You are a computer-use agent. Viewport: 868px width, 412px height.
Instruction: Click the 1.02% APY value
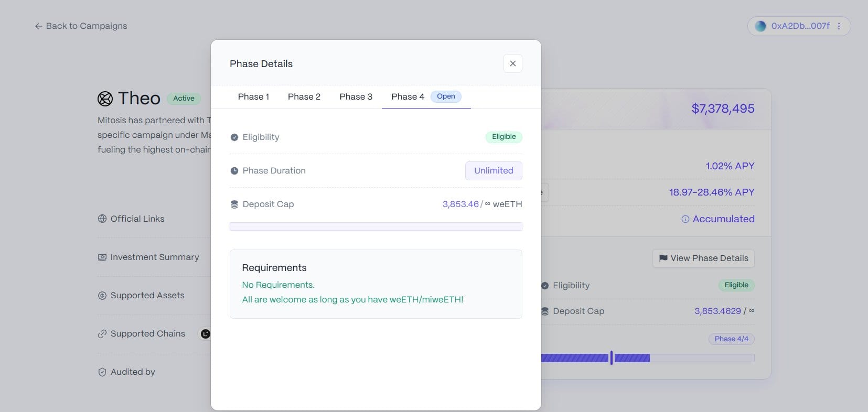click(x=730, y=166)
